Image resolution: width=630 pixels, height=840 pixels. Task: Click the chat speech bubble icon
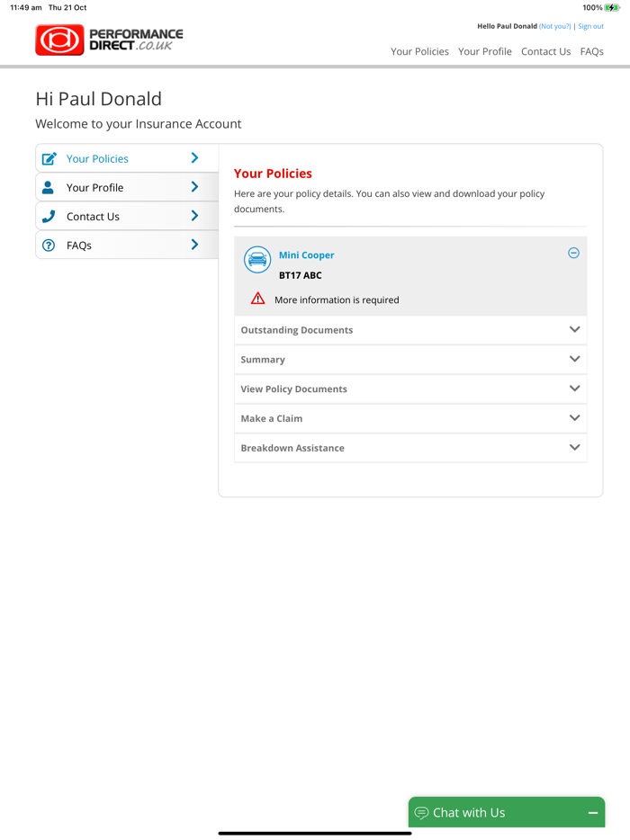coord(421,813)
